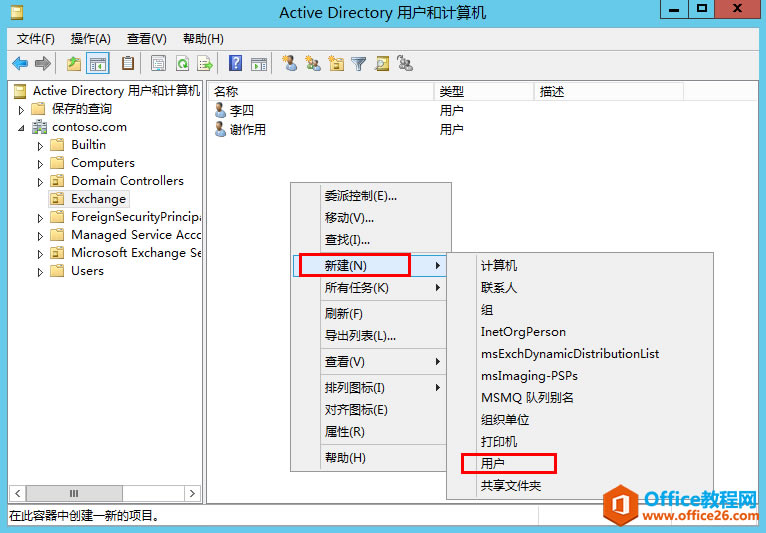Click the Find objects magnifier icon

(382, 64)
